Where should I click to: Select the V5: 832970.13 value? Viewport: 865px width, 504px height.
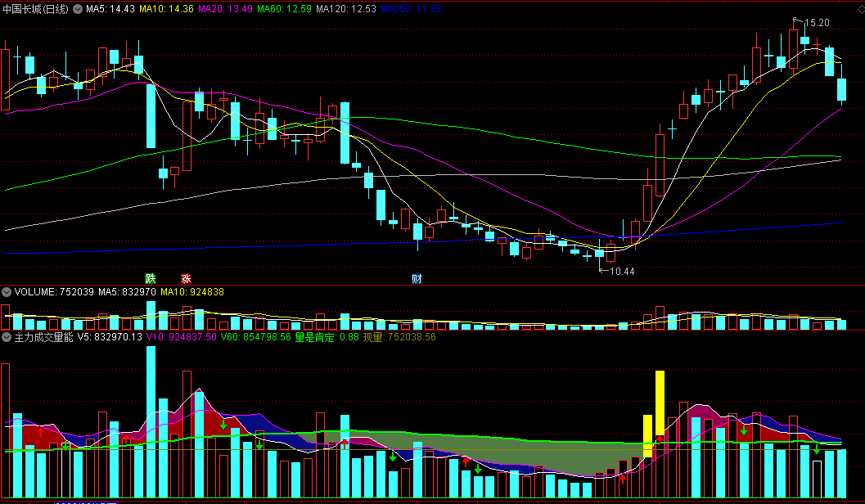point(110,337)
